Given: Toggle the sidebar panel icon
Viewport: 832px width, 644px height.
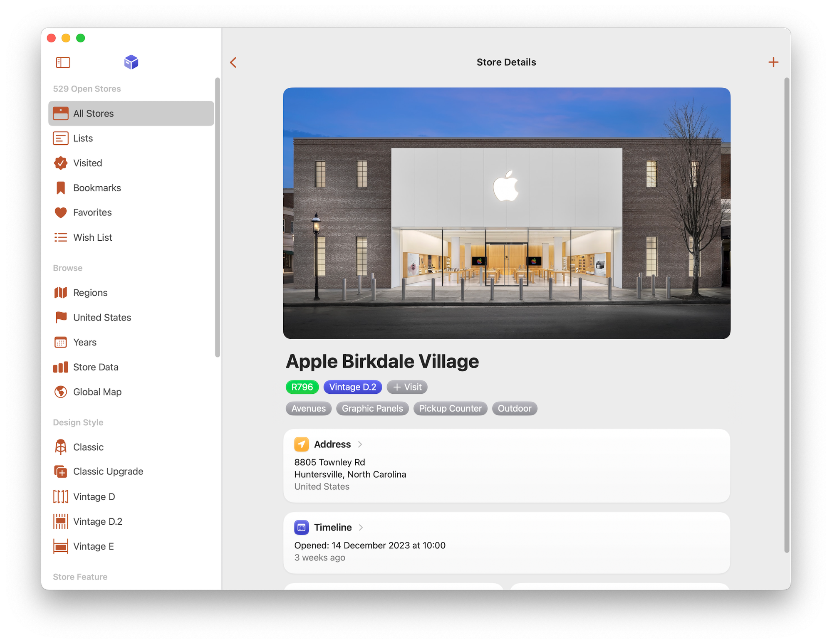Looking at the screenshot, I should click(63, 62).
